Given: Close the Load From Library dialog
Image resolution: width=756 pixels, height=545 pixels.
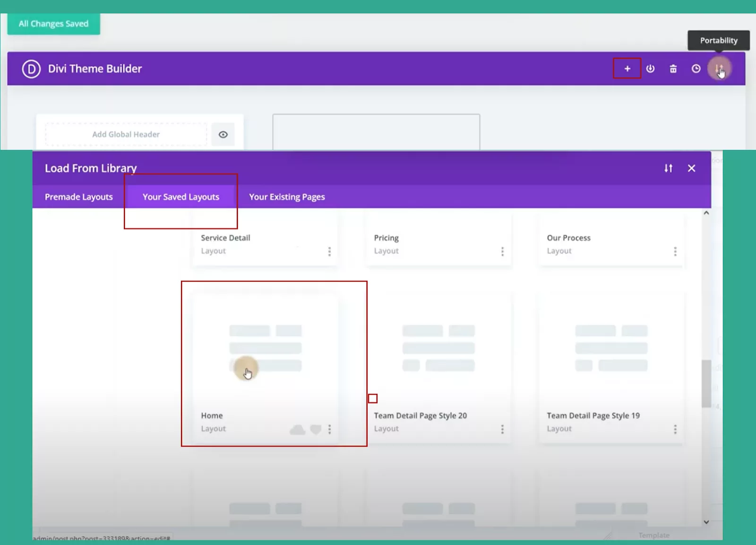Looking at the screenshot, I should pyautogui.click(x=691, y=168).
